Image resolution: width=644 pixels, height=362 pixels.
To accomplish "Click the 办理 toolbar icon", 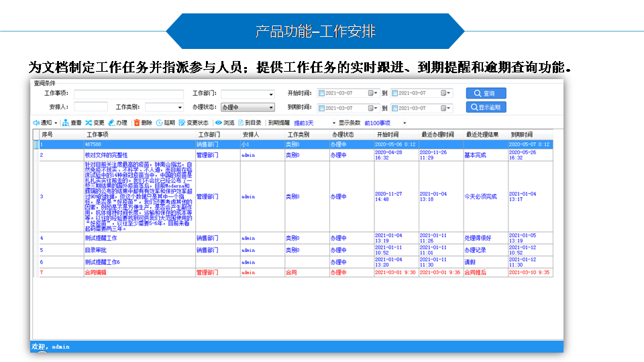I will 111,123.
